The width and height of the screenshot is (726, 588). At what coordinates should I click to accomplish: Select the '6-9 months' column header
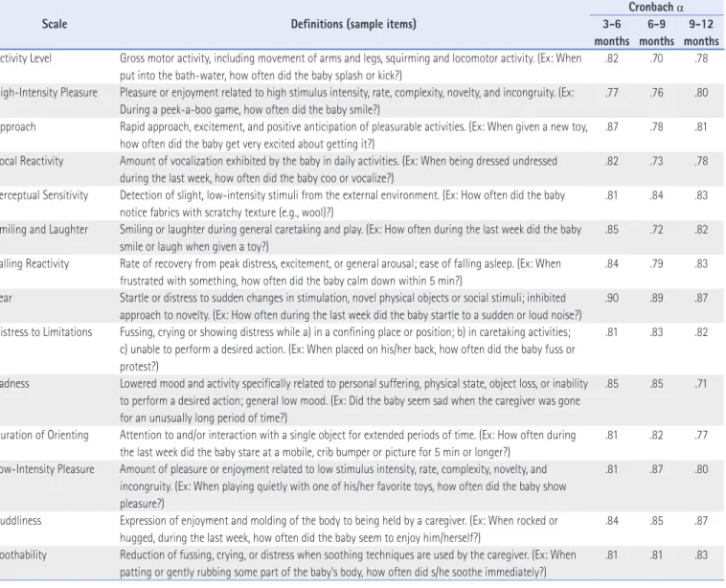[656, 33]
